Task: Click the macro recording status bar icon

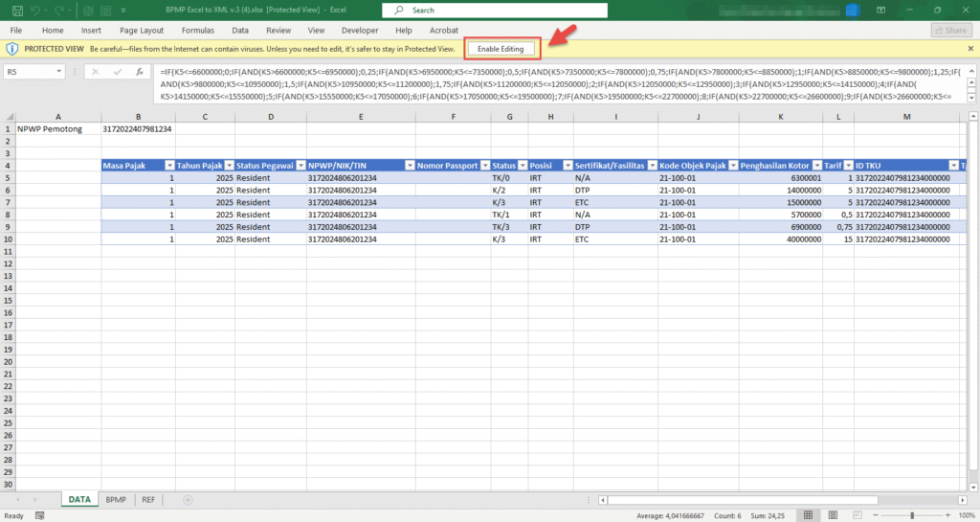Action: (x=40, y=515)
